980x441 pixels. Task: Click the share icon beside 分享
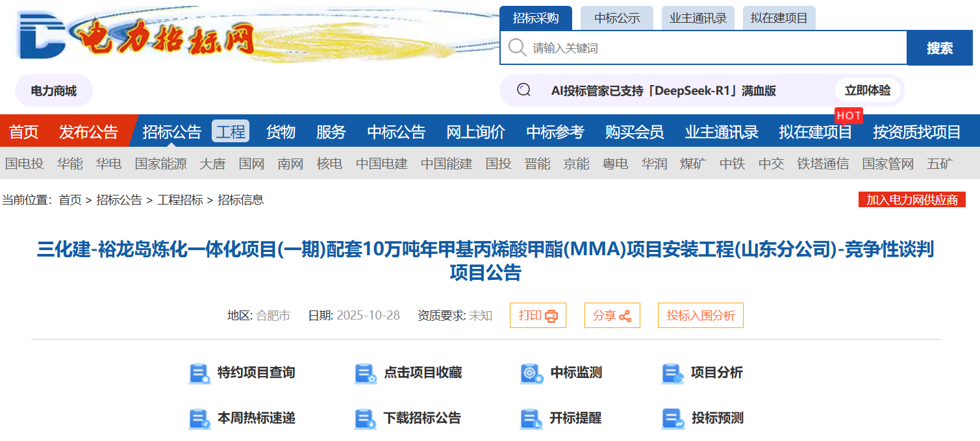627,315
